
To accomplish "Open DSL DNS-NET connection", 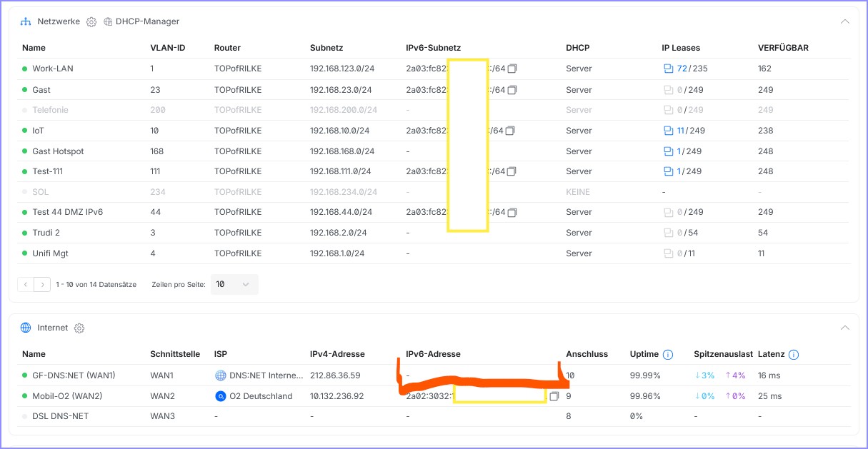I will (60, 416).
